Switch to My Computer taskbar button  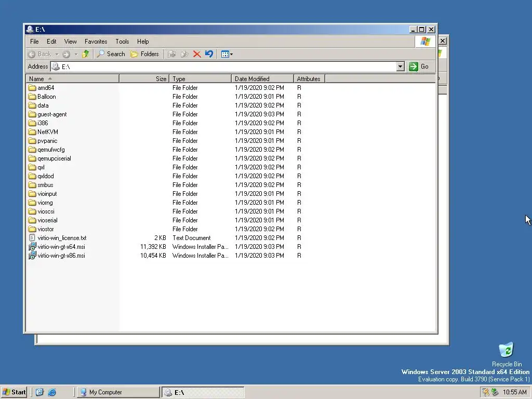click(118, 392)
